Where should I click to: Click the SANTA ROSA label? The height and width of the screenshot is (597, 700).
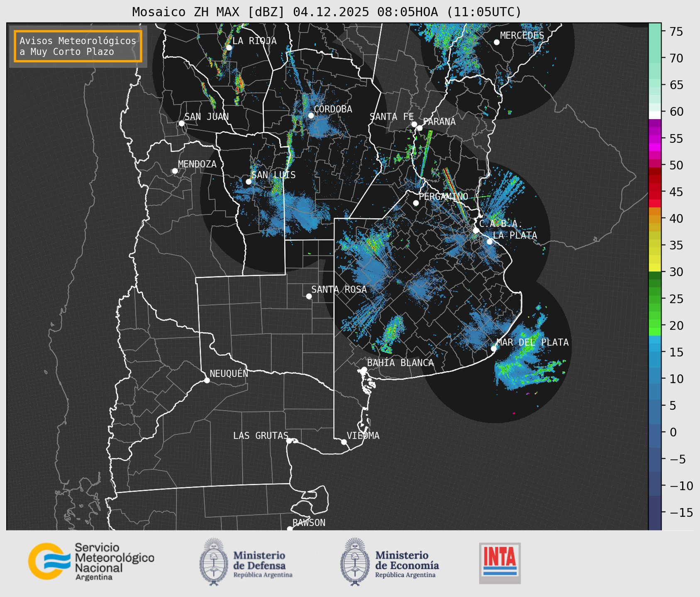click(339, 289)
